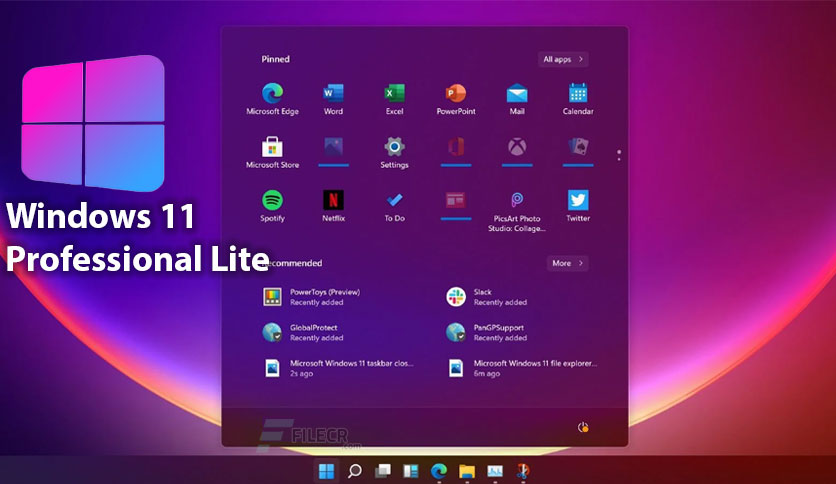836x484 pixels.
Task: Click the power button in Start menu
Action: pos(583,427)
